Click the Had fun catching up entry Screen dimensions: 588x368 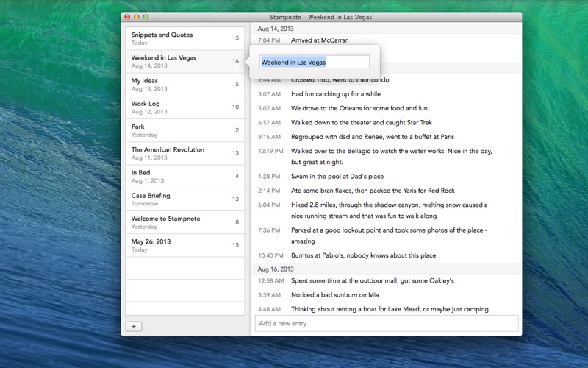point(336,94)
